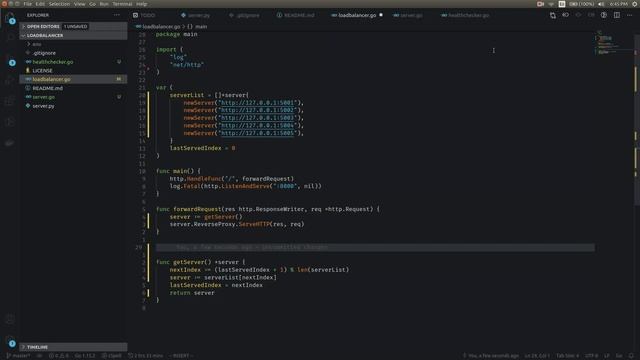Click Tab Size indicator in status bar
Image resolution: width=640 pixels, height=360 pixels.
(x=567, y=356)
